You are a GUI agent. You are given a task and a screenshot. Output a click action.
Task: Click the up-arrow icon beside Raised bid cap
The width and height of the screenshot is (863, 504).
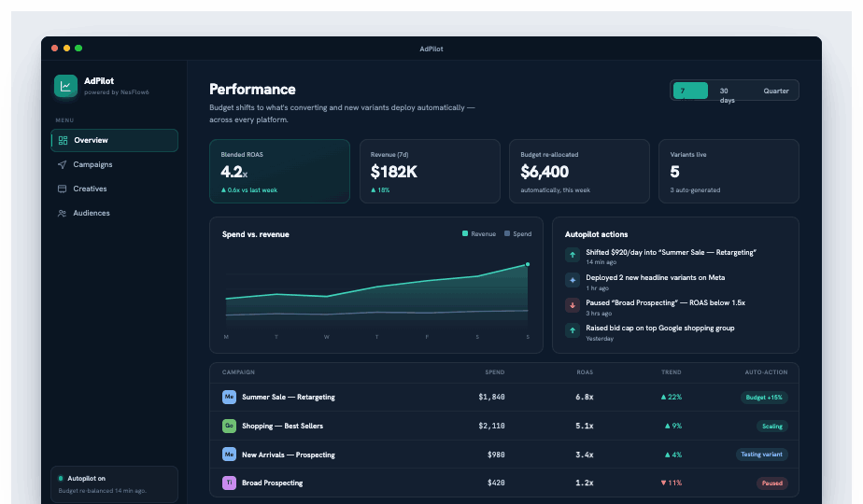(x=573, y=330)
